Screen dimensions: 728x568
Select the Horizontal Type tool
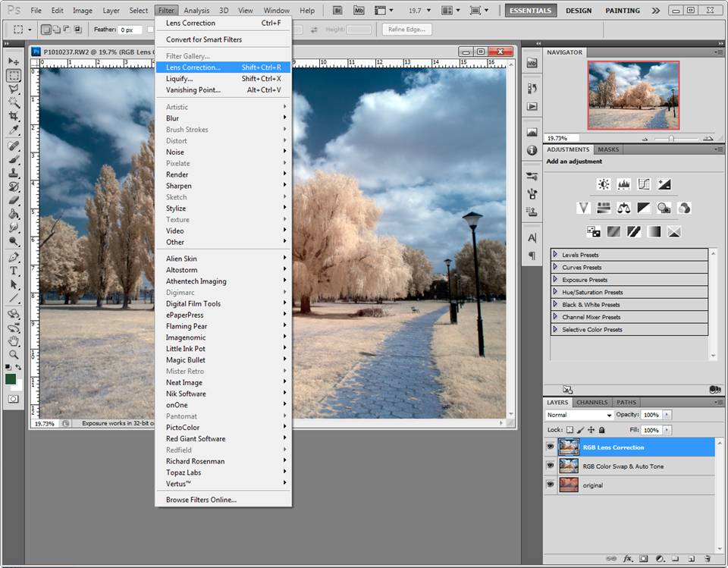point(14,271)
